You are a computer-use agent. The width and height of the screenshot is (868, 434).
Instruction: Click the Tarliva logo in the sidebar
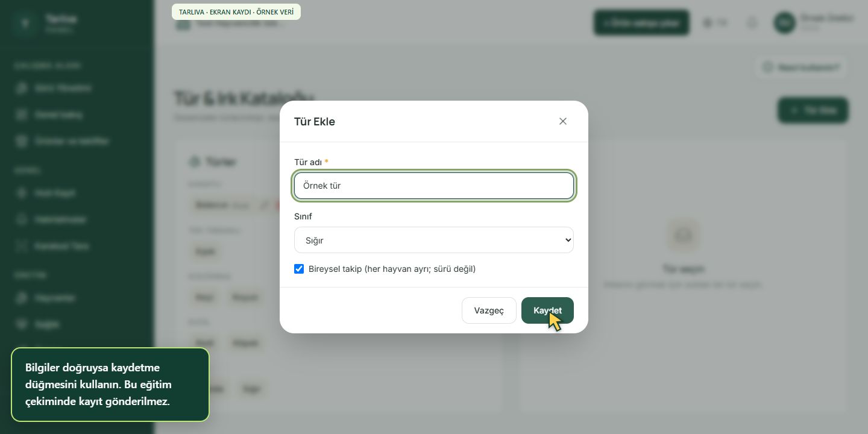(x=24, y=23)
